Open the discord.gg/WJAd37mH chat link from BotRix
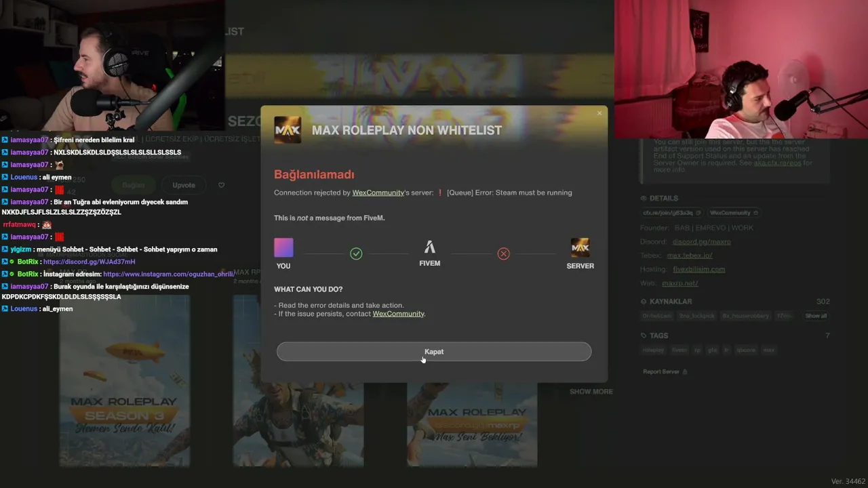This screenshot has width=868, height=488. point(89,262)
